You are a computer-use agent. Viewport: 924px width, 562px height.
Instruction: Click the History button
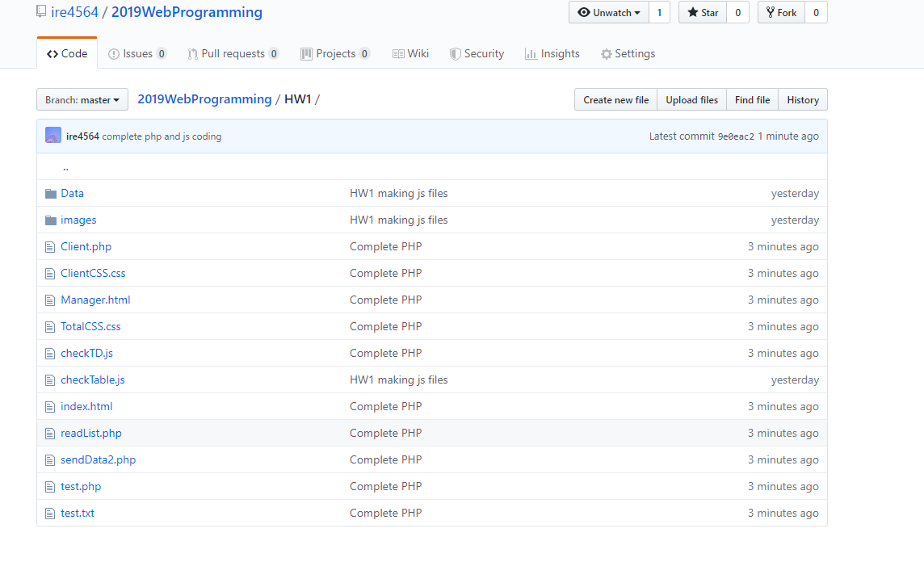(803, 99)
